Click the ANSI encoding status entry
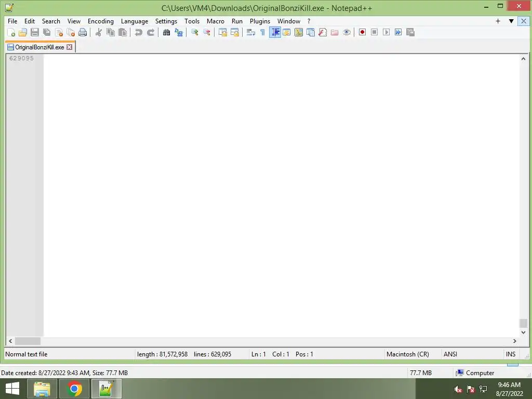The height and width of the screenshot is (399, 532). pyautogui.click(x=450, y=354)
